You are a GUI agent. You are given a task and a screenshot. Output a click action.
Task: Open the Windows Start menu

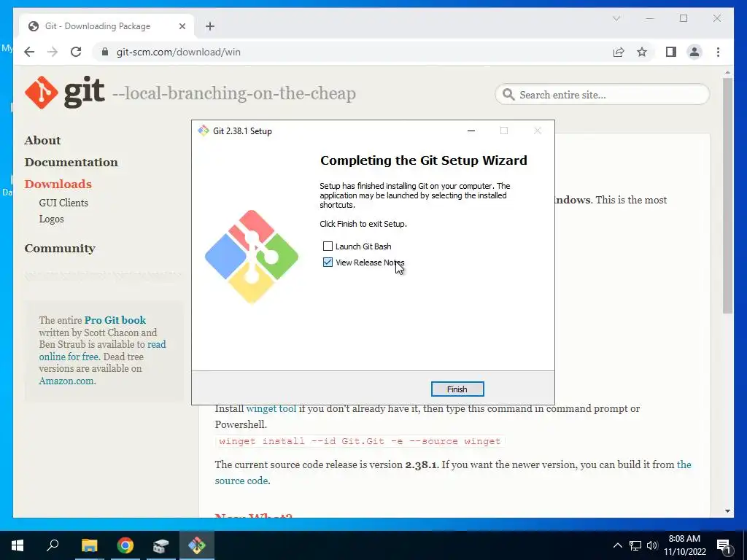point(18,545)
